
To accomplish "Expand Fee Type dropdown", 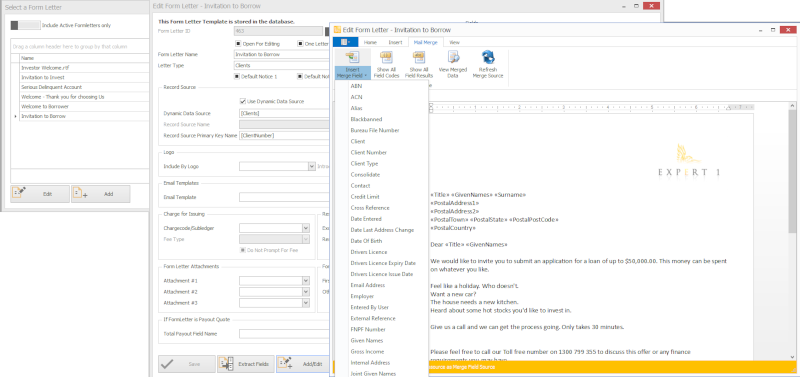I will click(x=306, y=239).
